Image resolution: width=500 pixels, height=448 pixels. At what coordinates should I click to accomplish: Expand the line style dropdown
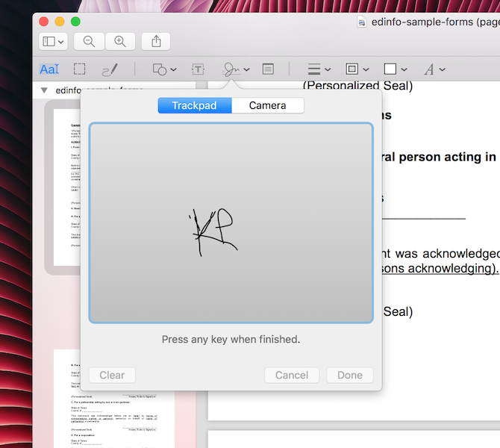click(x=319, y=69)
